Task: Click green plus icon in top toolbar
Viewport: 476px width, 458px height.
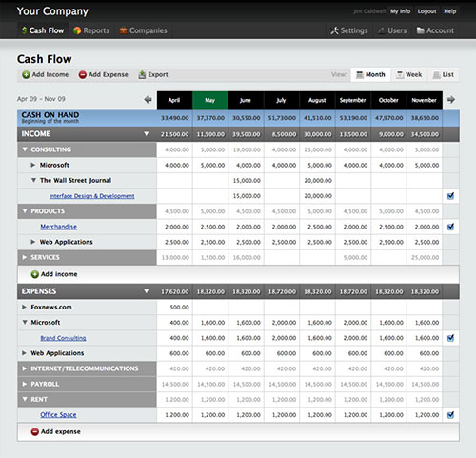Action: [x=26, y=75]
